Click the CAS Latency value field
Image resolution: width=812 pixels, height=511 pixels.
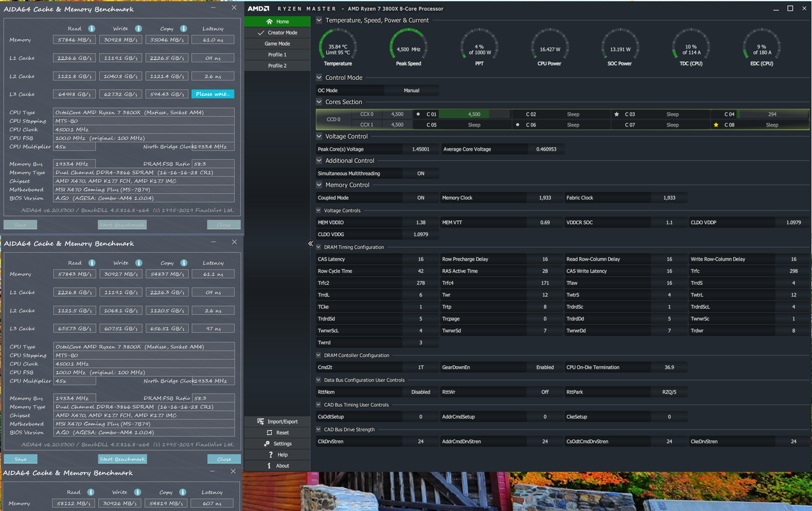[x=421, y=259]
